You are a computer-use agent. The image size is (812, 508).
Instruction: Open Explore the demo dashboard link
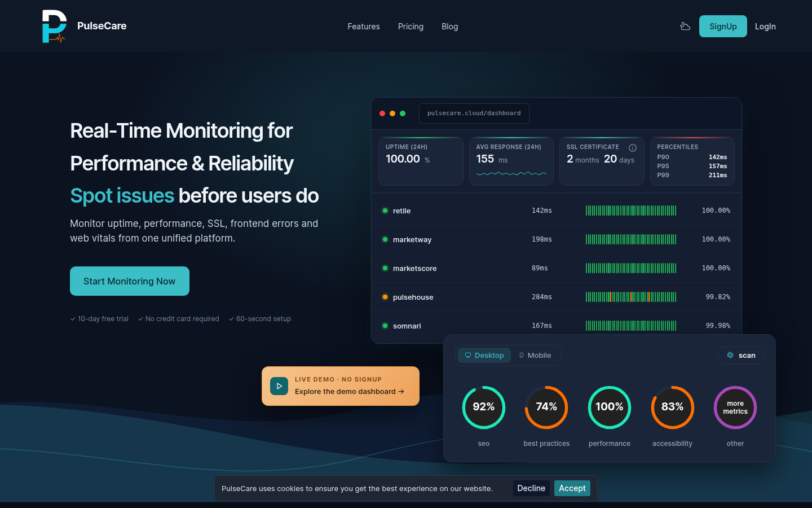coord(350,392)
